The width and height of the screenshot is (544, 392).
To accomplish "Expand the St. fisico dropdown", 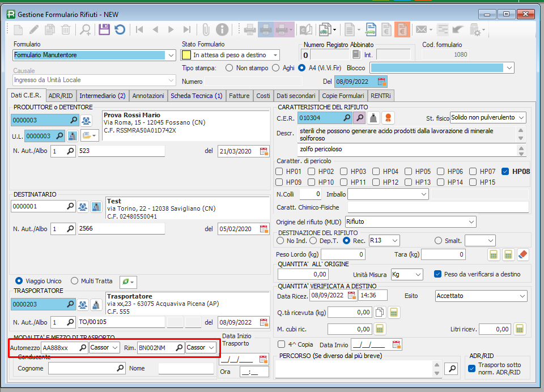I will [521, 118].
